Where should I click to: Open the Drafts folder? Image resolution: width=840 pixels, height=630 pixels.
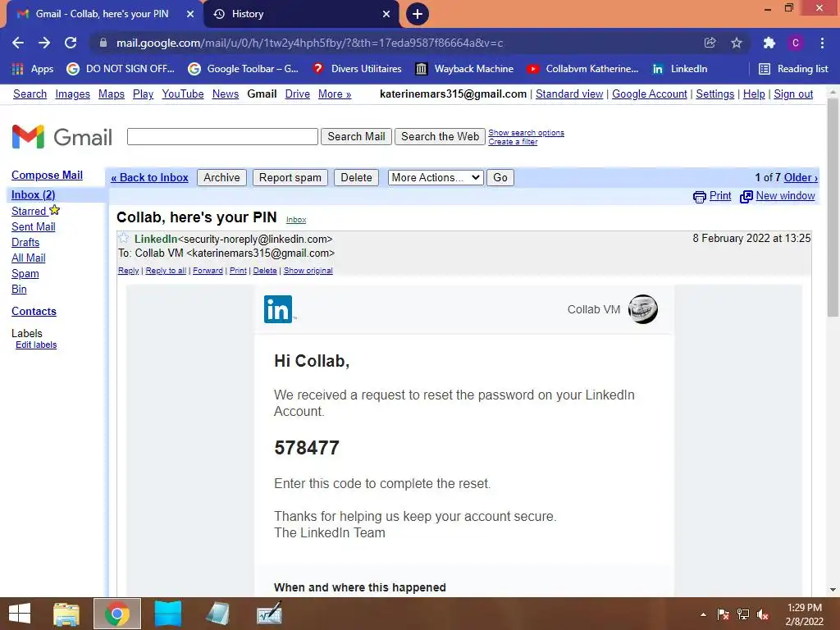[25, 242]
